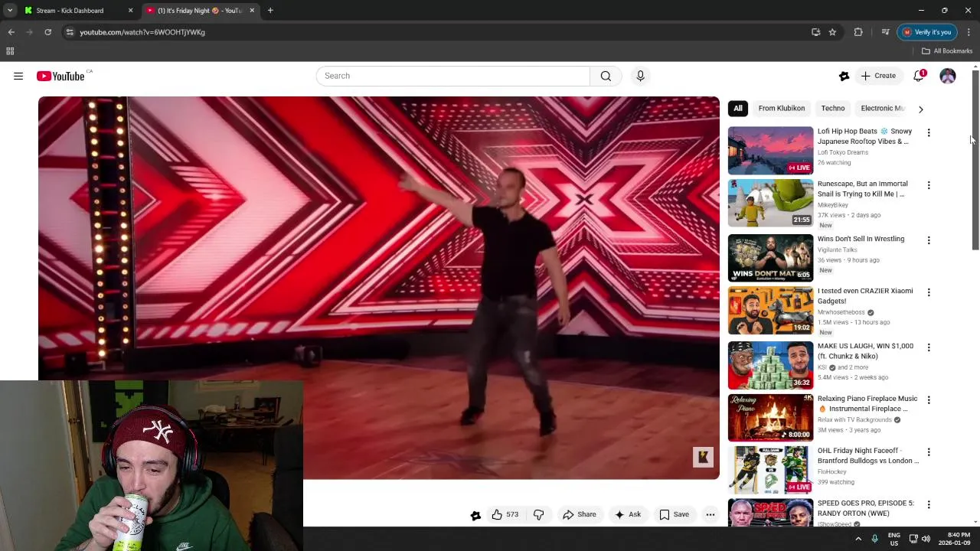Screen dimensions: 980x551
Task: Open options for MAKE US LAUGH video
Action: tap(929, 347)
